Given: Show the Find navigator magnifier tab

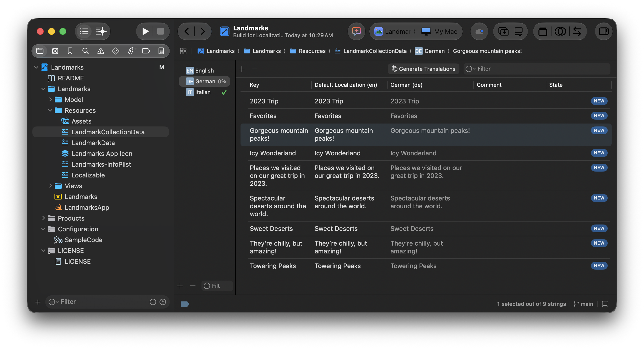Looking at the screenshot, I should click(x=85, y=51).
